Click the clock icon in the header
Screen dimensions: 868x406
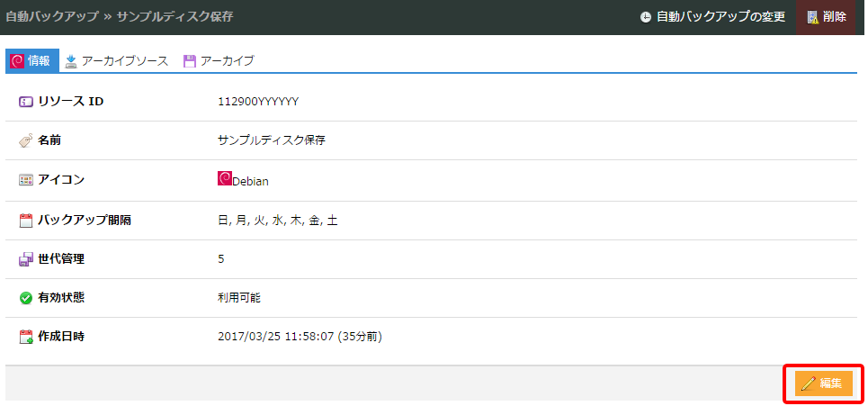pos(645,17)
